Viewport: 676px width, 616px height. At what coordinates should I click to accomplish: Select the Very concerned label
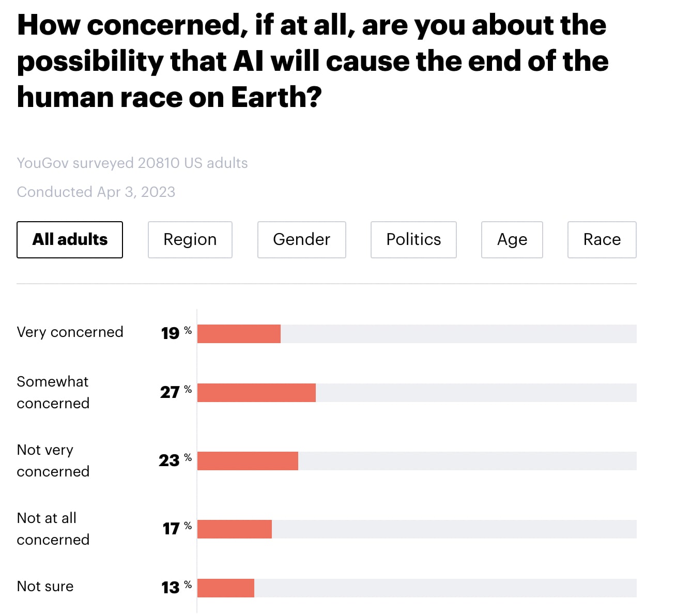click(70, 332)
